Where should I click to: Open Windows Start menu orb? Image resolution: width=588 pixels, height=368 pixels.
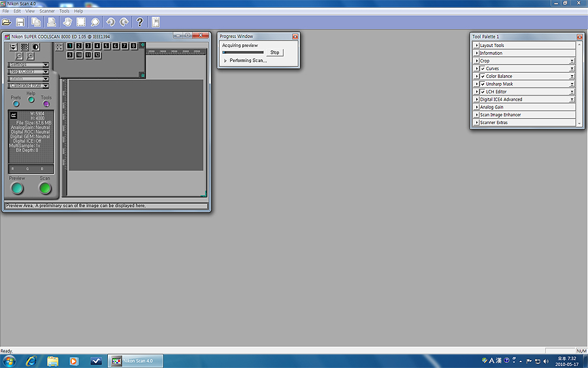tap(9, 361)
